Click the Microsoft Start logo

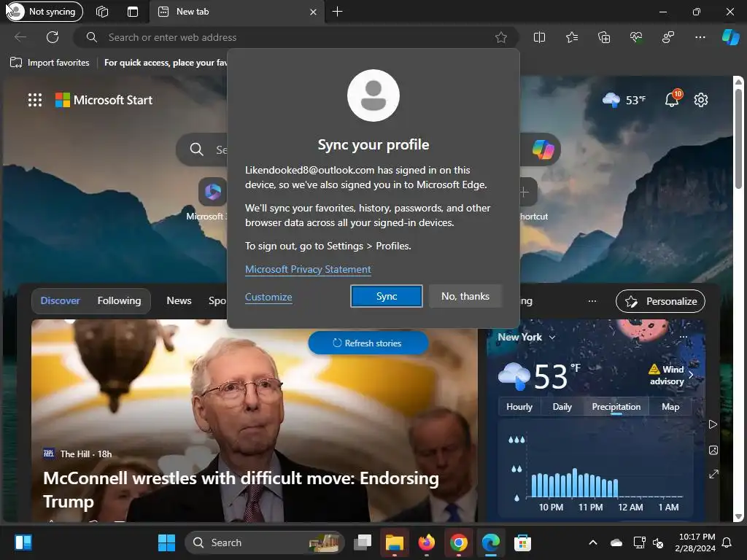[x=104, y=100]
